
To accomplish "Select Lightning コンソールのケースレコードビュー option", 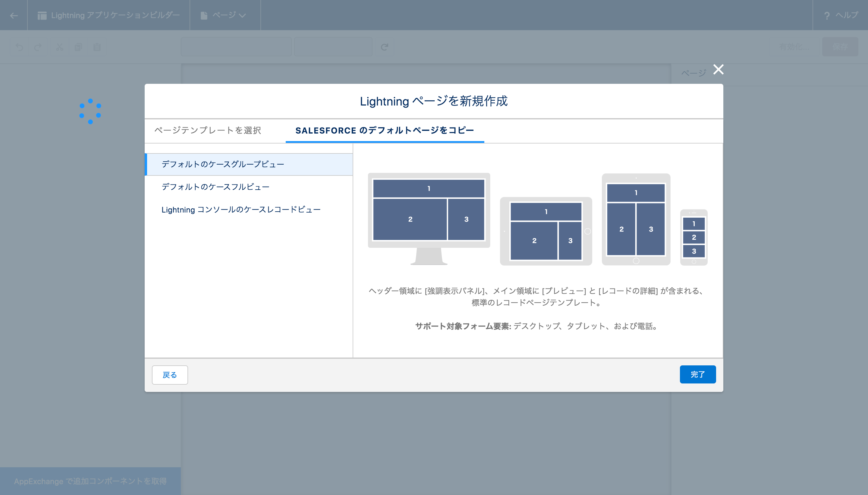I will (x=241, y=210).
